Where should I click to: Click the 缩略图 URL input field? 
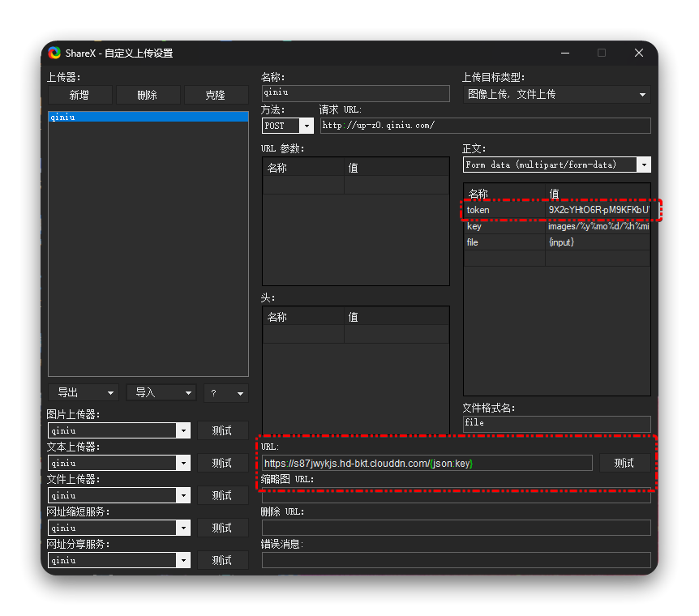tap(456, 496)
